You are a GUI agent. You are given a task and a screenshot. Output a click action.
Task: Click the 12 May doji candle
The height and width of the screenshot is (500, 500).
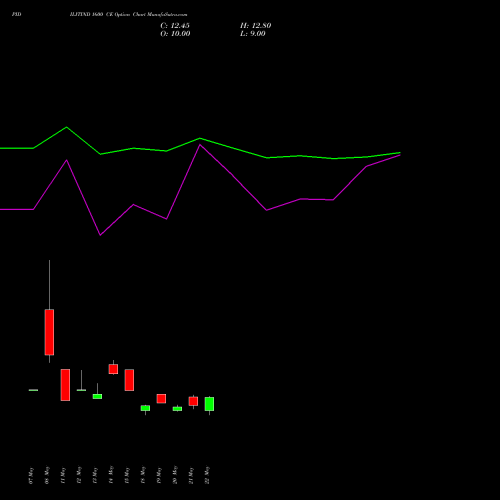click(81, 390)
